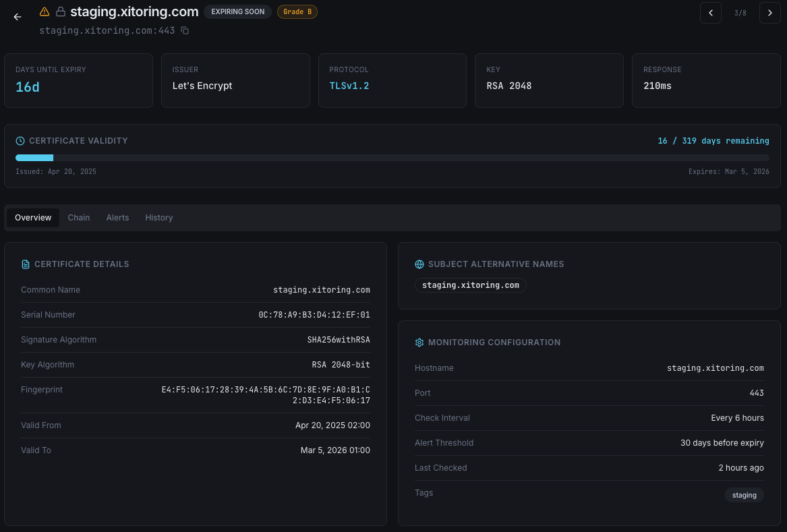Click the EXPIRING SOON status badge
Image resolution: width=787 pixels, height=532 pixels.
click(x=237, y=11)
